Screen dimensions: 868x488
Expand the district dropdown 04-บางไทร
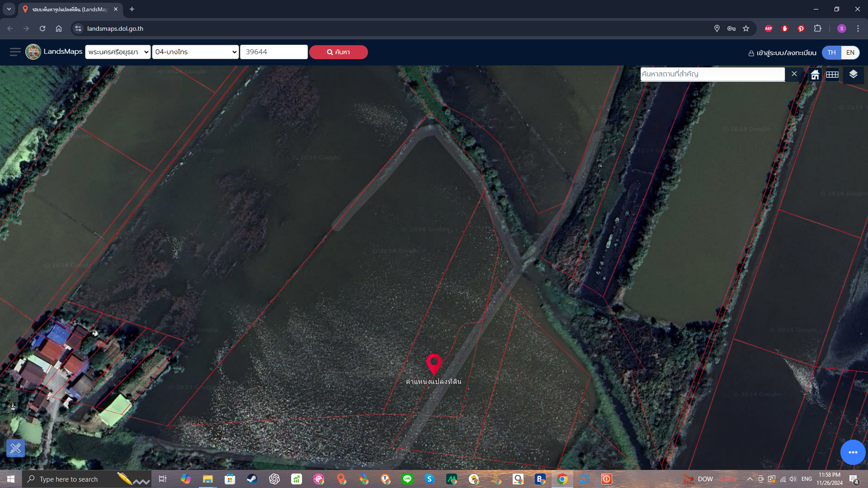195,52
